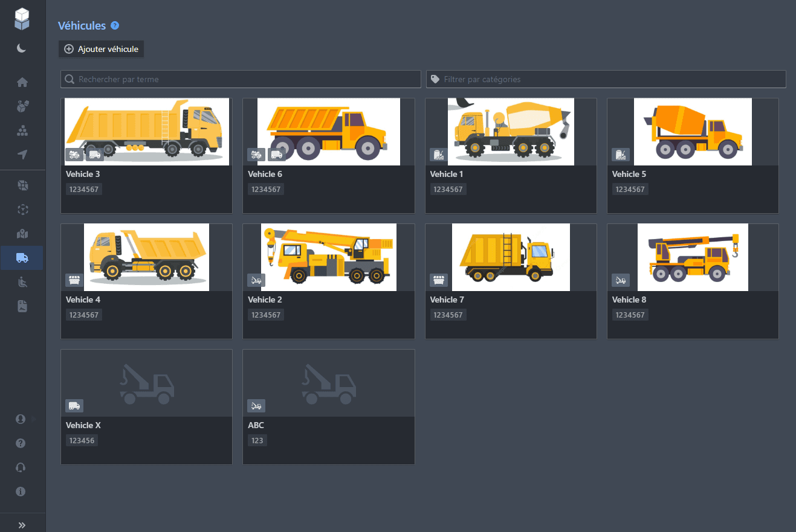
Task: Open the user account sidebar icon
Action: coord(21,419)
